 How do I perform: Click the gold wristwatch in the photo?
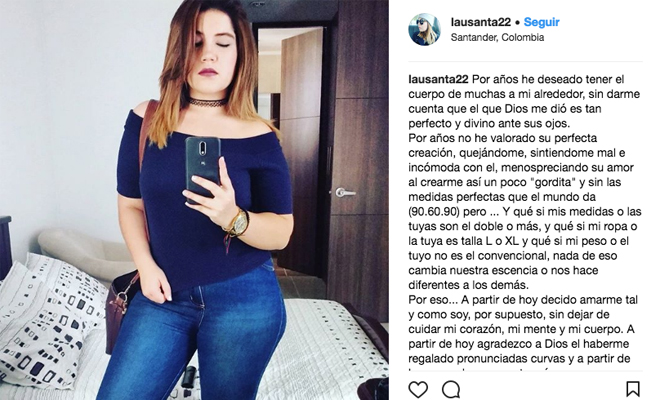239,222
